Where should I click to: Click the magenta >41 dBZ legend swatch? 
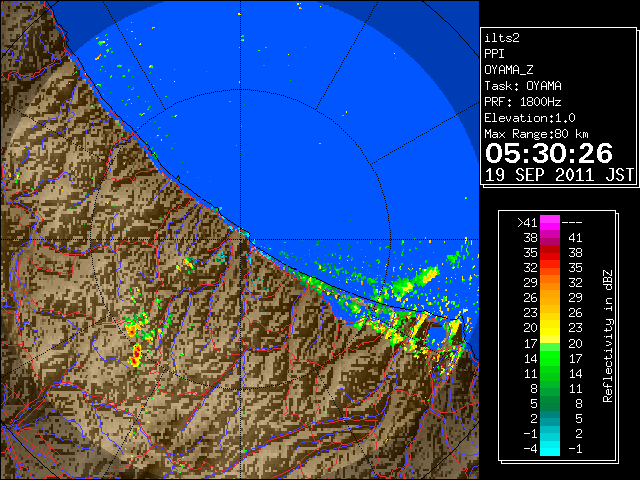(550, 223)
